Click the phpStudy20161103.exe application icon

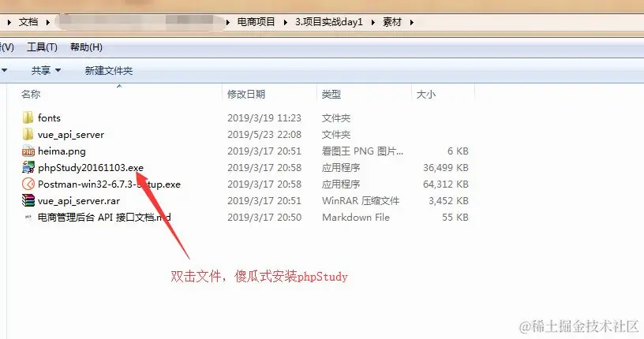tap(28, 167)
